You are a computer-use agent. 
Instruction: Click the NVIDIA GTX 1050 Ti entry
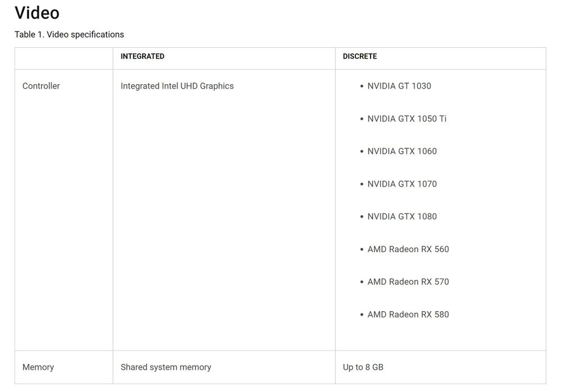pos(407,118)
